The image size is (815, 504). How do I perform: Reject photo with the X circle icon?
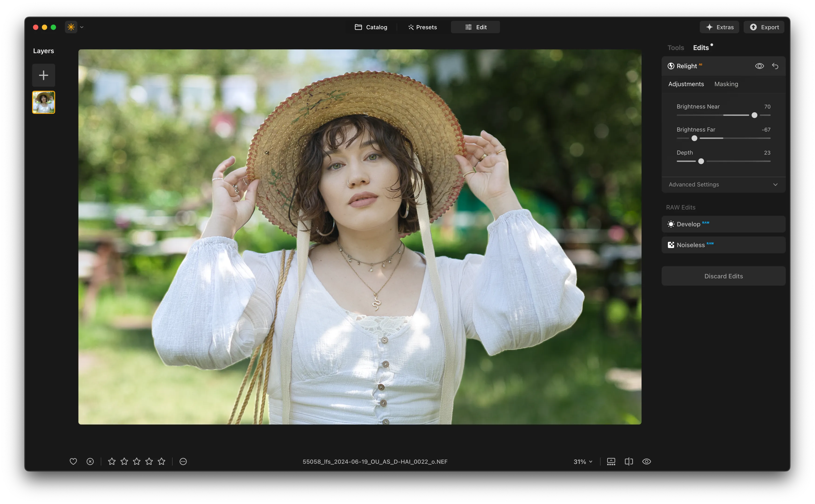click(x=90, y=461)
